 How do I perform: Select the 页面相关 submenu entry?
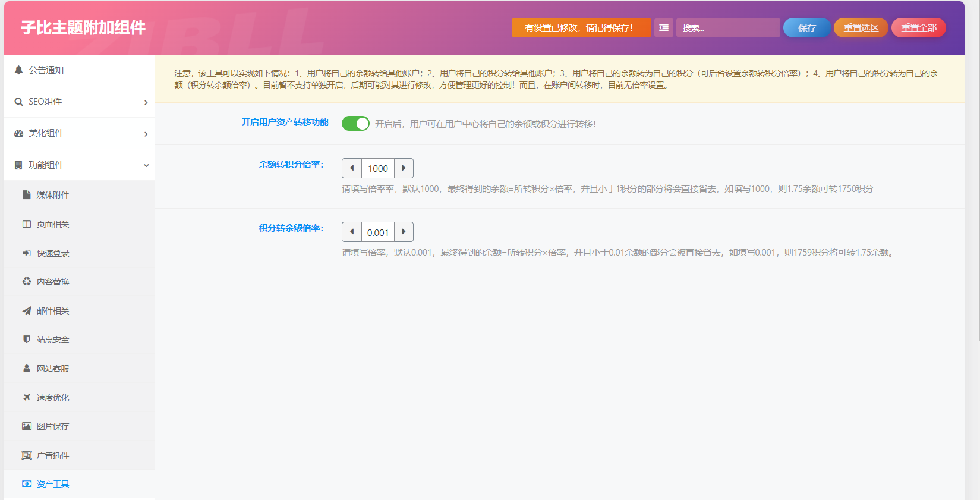coord(80,224)
